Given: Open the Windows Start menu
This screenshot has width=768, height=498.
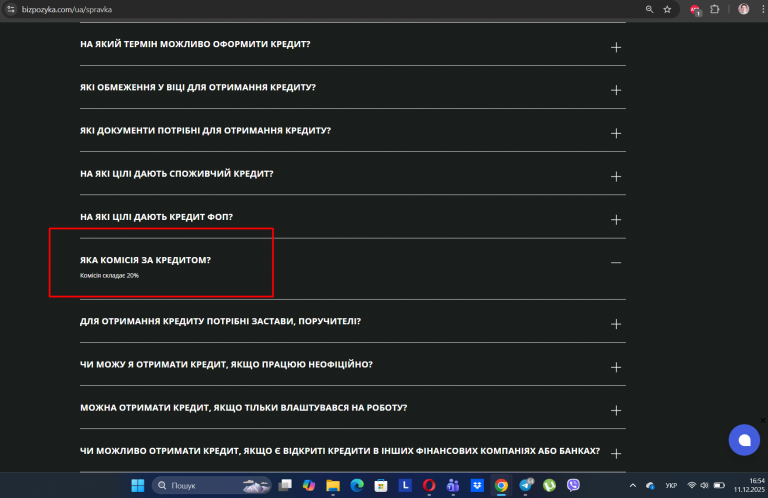Looking at the screenshot, I should tap(138, 485).
